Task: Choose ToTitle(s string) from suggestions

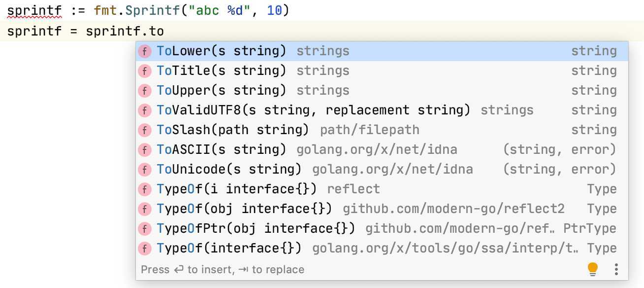Action: (382, 71)
